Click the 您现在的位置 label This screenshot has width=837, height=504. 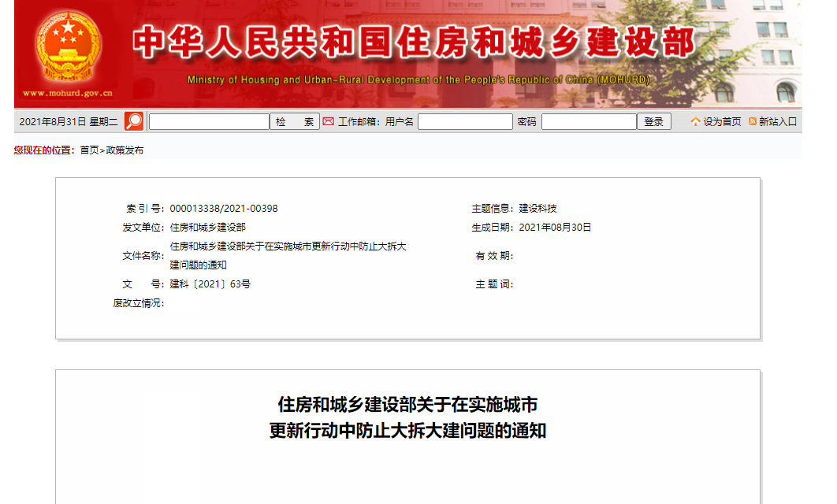44,150
